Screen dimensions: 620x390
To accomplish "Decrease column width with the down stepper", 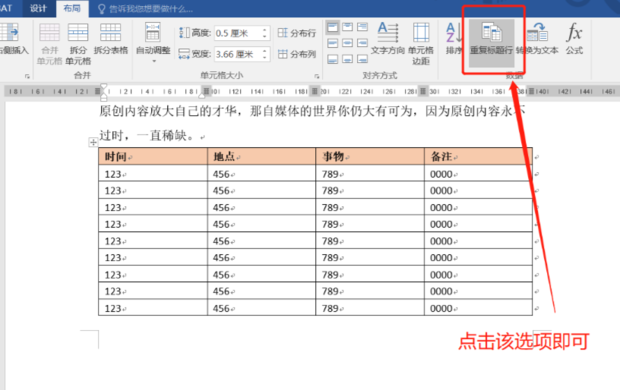I will 265,58.
